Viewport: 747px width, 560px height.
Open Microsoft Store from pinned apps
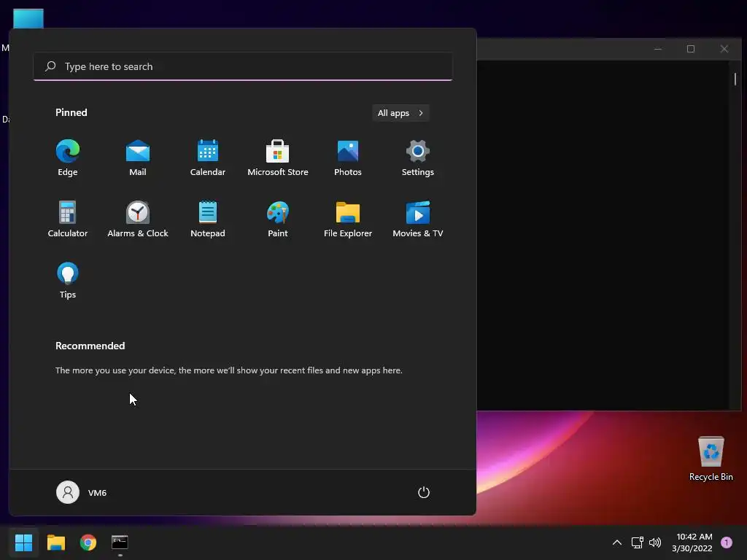pos(278,158)
